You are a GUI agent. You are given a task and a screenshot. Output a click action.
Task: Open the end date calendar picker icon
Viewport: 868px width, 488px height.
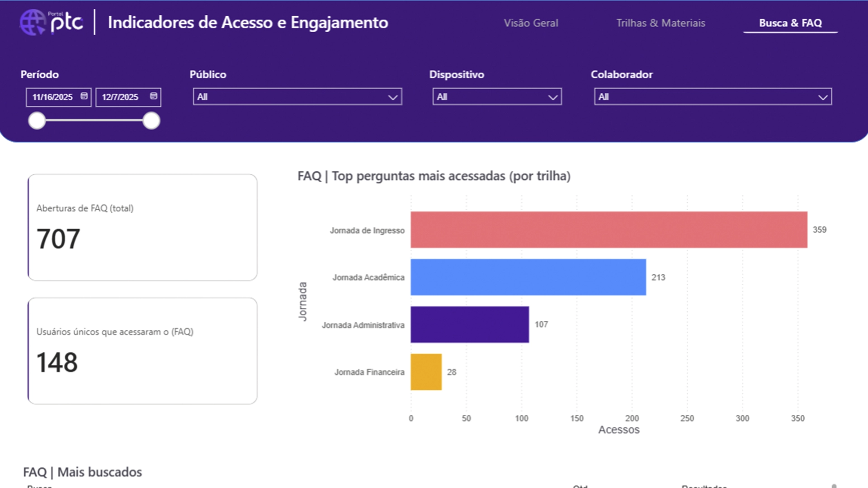[154, 96]
